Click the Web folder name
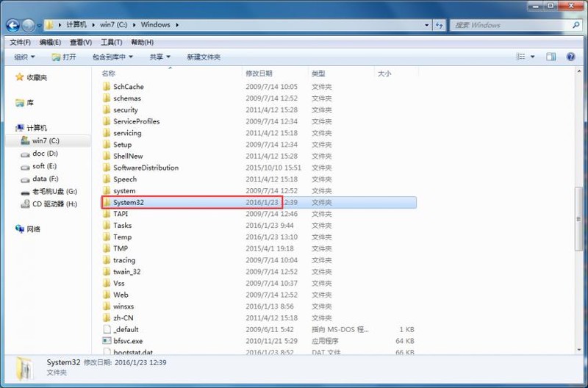This screenshot has width=588, height=388. [x=121, y=295]
